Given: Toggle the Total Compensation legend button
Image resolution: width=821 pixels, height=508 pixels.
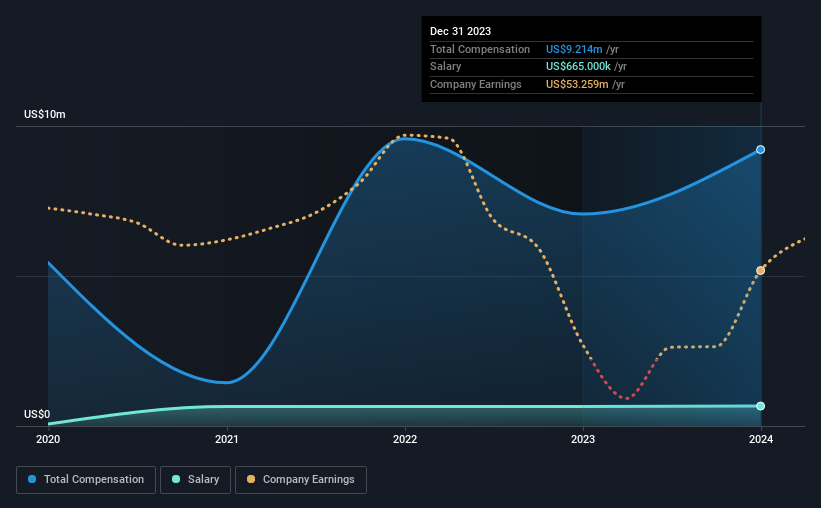Looking at the screenshot, I should coord(86,480).
